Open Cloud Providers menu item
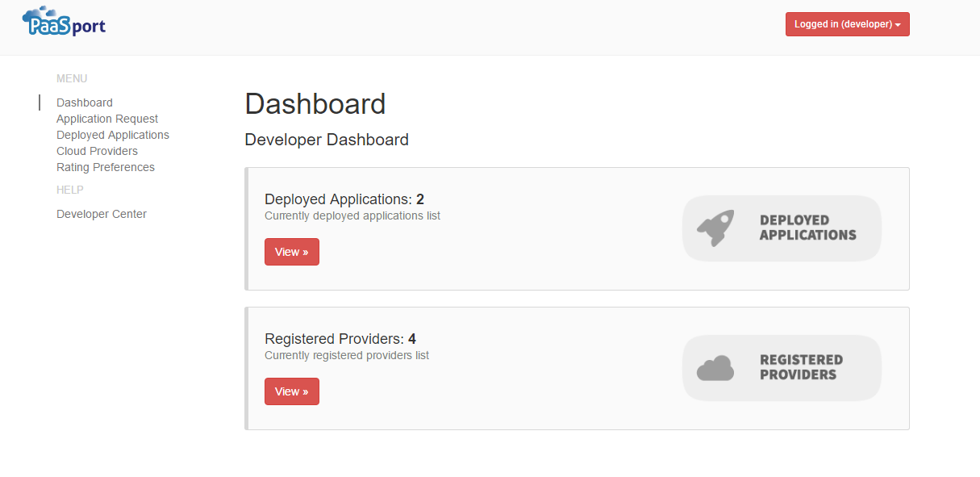The height and width of the screenshot is (477, 980). (97, 151)
